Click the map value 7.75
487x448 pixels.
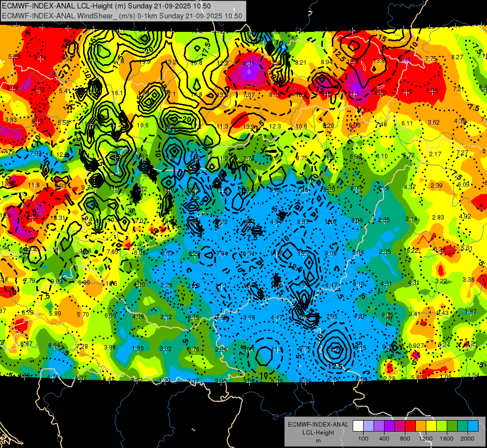tap(431, 58)
